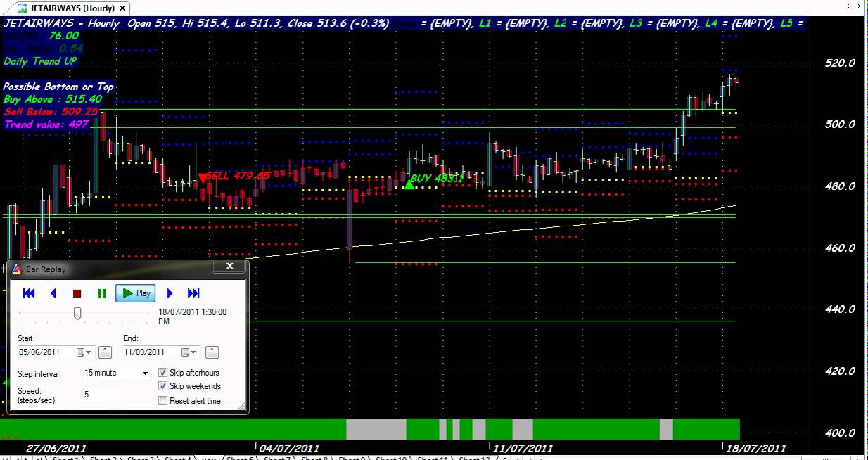The width and height of the screenshot is (868, 460).
Task: Click the 27/06/2011 date axis label
Action: point(56,448)
